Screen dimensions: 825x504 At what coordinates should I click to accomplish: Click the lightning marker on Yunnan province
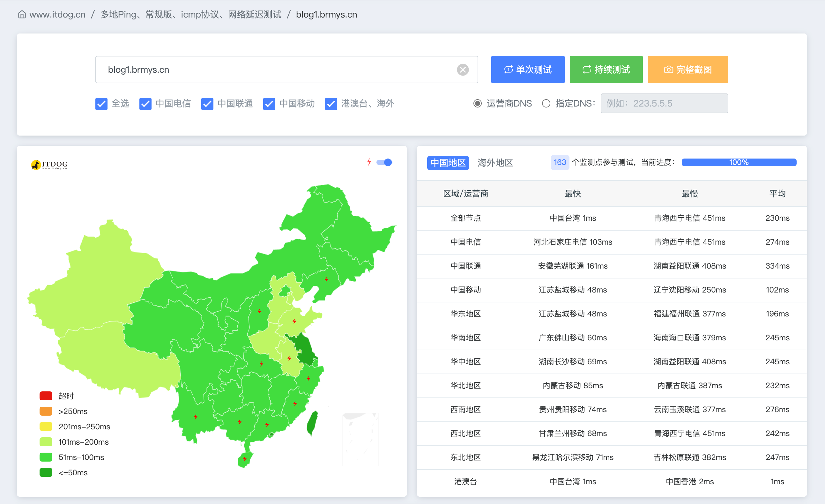tap(196, 417)
